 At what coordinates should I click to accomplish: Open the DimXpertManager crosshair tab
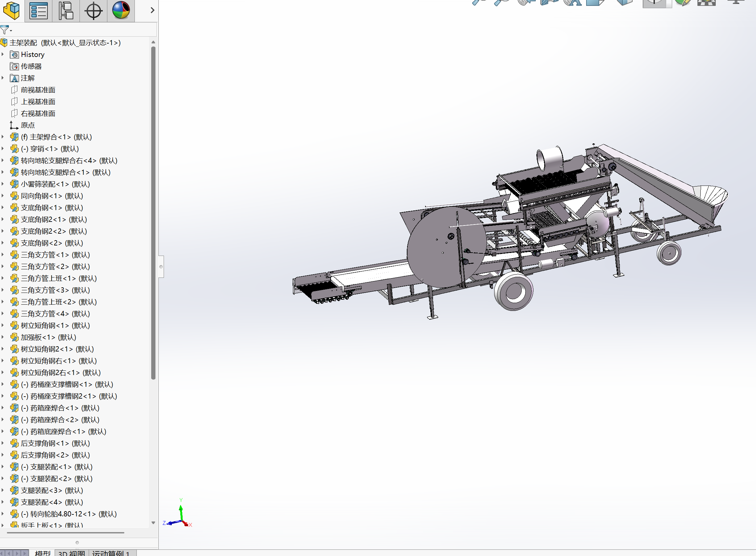pos(93,10)
